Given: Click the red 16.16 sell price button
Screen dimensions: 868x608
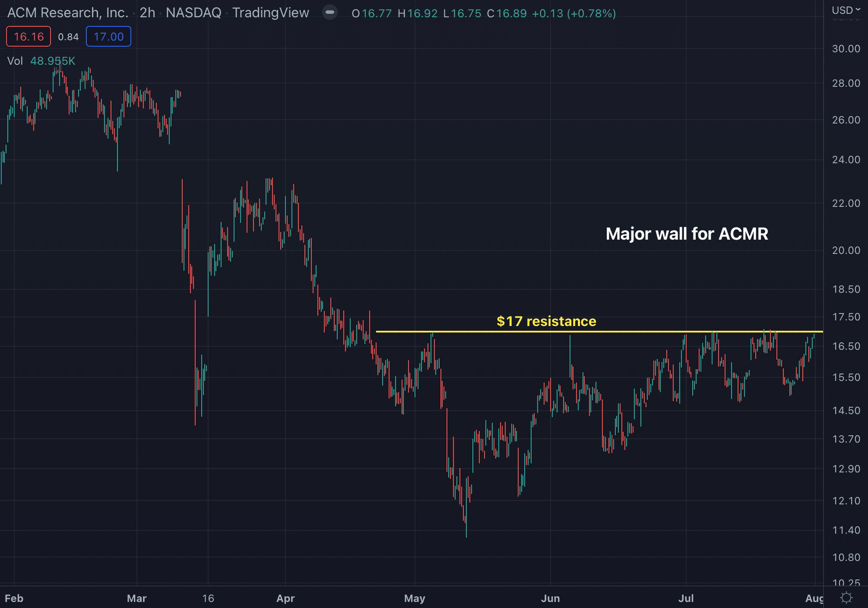Looking at the screenshot, I should point(29,37).
